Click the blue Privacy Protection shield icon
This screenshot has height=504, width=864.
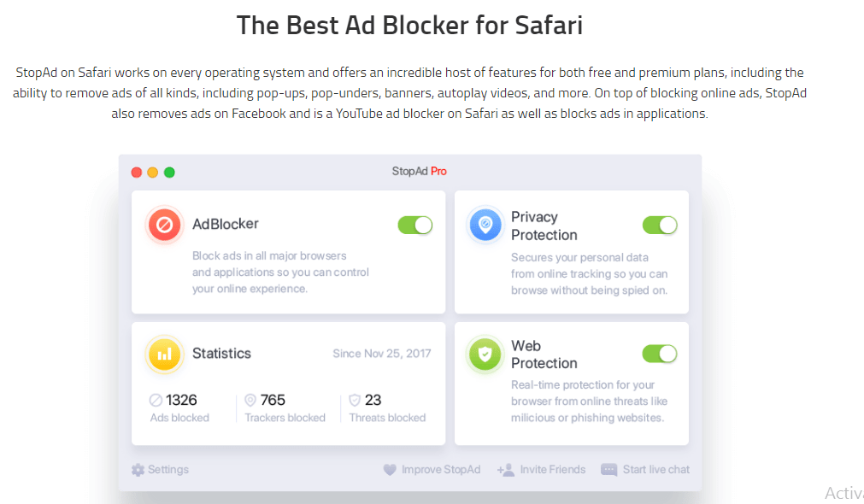485,225
